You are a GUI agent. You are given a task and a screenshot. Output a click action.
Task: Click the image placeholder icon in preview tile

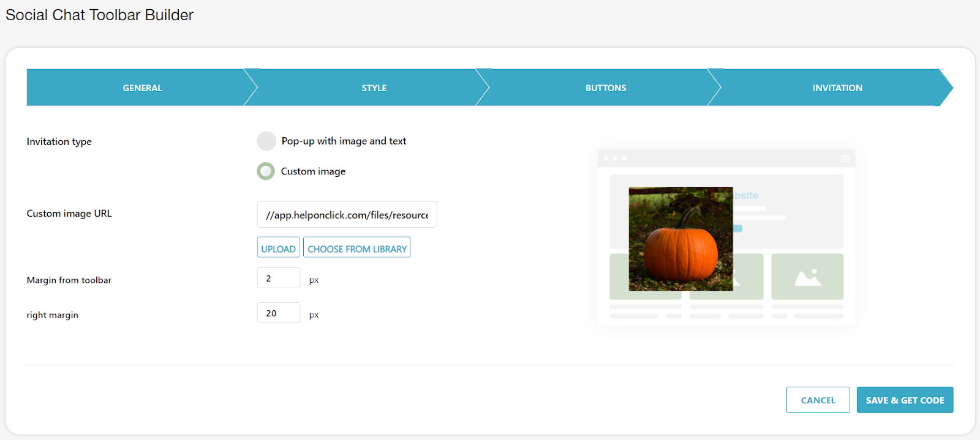point(807,277)
